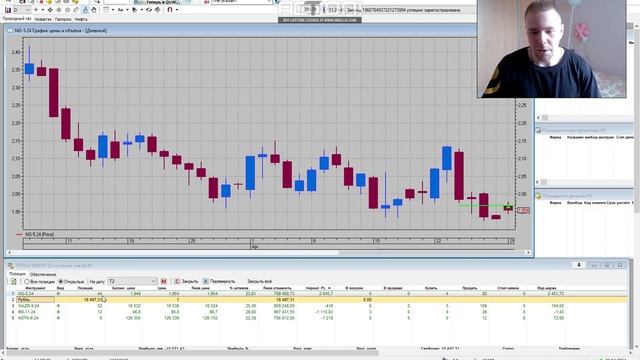Open the chart interval dropdown showing D

pyautogui.click(x=22, y=10)
